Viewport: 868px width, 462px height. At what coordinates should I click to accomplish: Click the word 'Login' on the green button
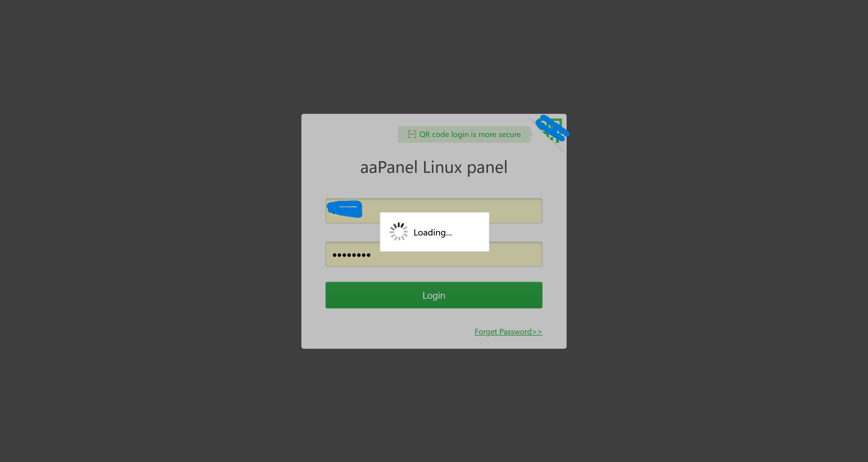pyautogui.click(x=434, y=295)
